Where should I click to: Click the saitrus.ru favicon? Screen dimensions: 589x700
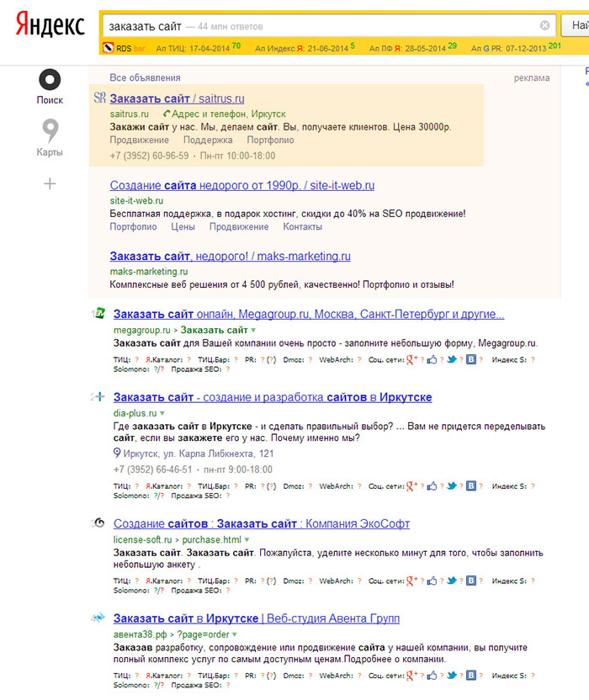coord(99,98)
